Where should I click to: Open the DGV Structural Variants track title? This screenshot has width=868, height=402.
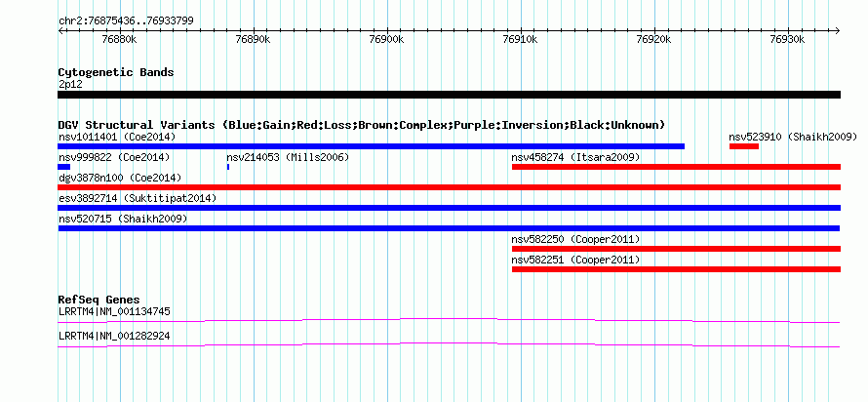362,125
